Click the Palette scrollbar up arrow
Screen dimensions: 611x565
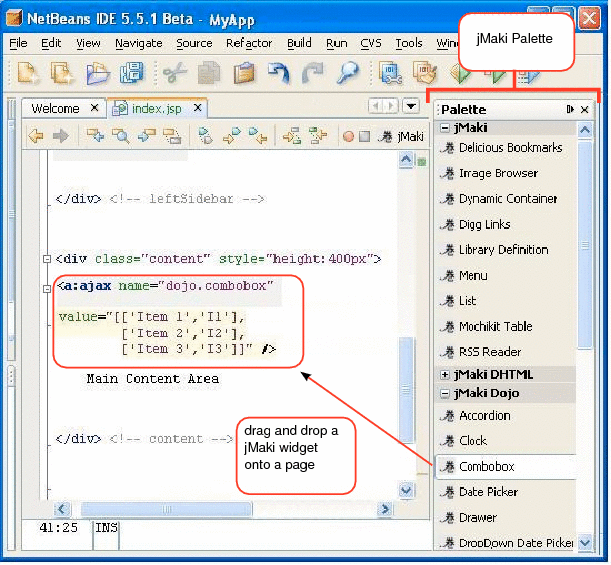pos(585,130)
